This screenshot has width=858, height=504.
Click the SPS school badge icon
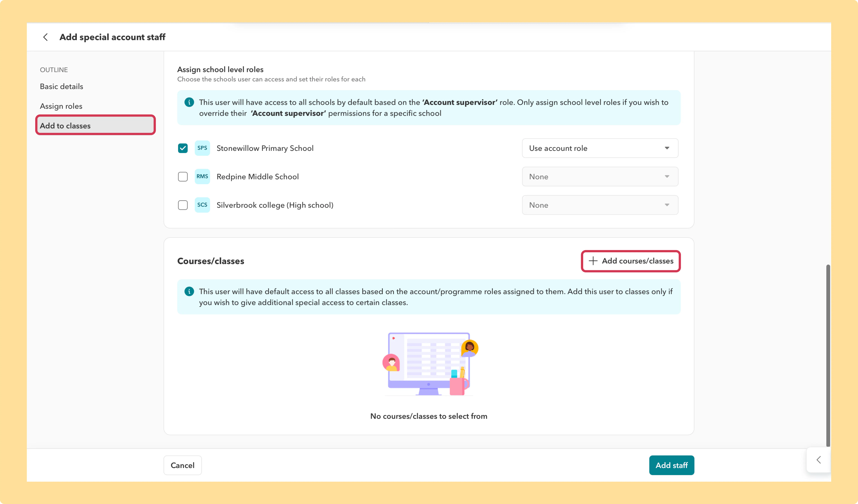point(202,148)
